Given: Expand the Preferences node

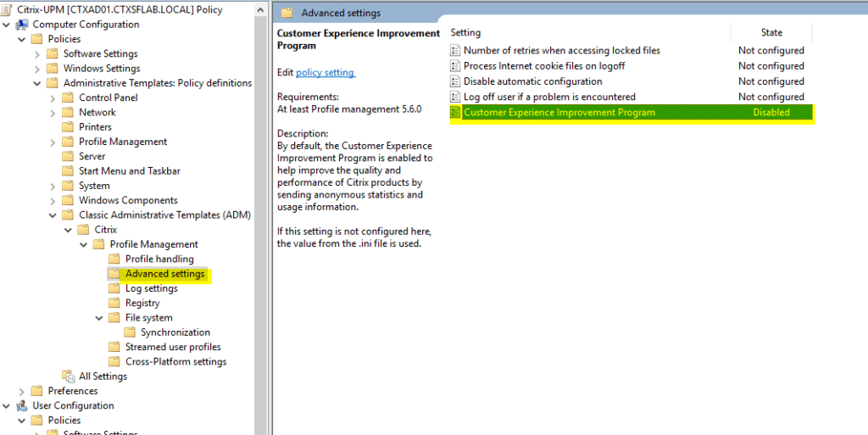Looking at the screenshot, I should click(22, 391).
